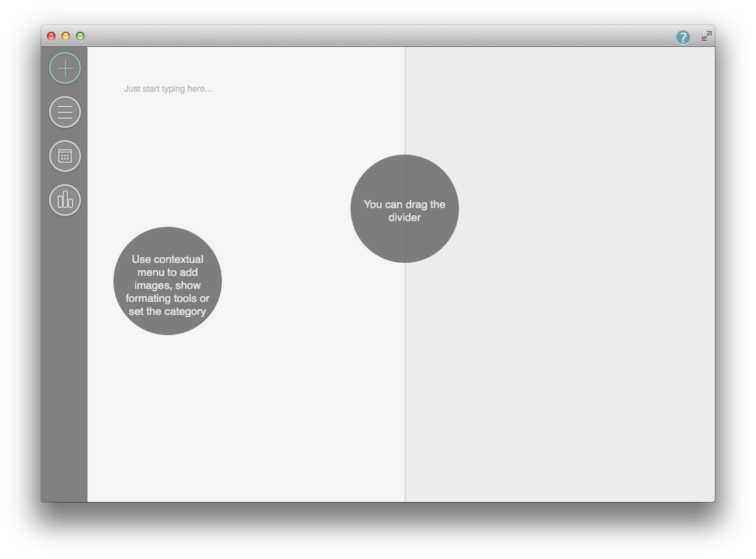Dismiss the "Use contextual menu" tip bubble
The image size is (756, 559).
tap(168, 281)
